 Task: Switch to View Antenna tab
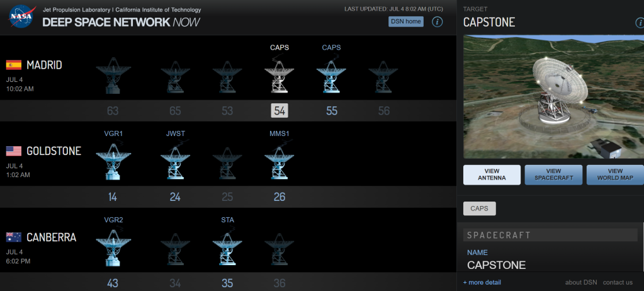(x=492, y=175)
